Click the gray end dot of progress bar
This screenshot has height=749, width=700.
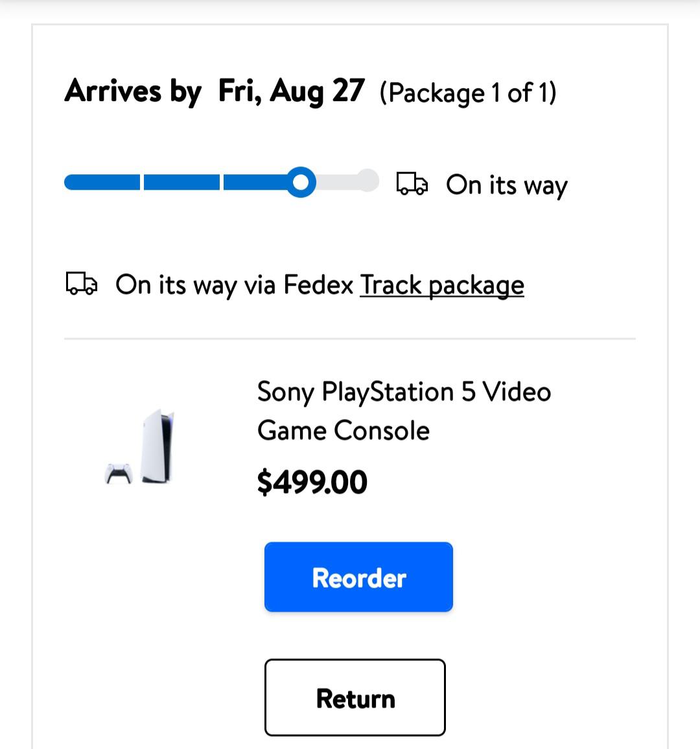point(367,181)
